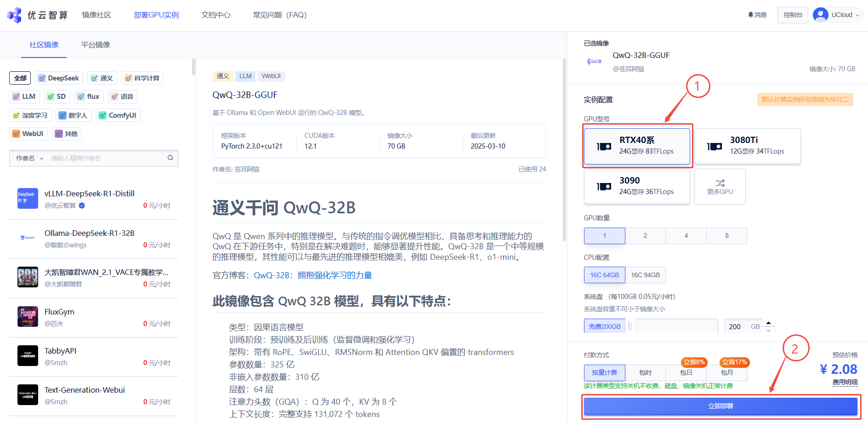
Task: Click the UCloud user avatar
Action: (820, 15)
